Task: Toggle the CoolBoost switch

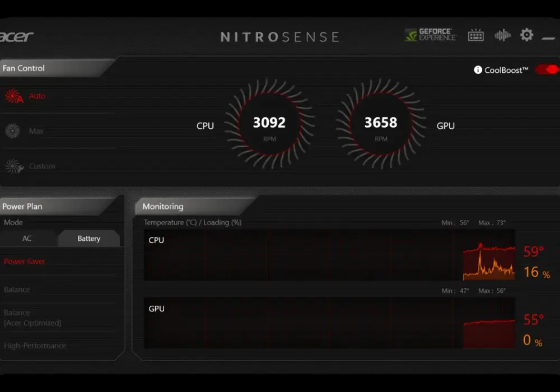Action: point(547,69)
